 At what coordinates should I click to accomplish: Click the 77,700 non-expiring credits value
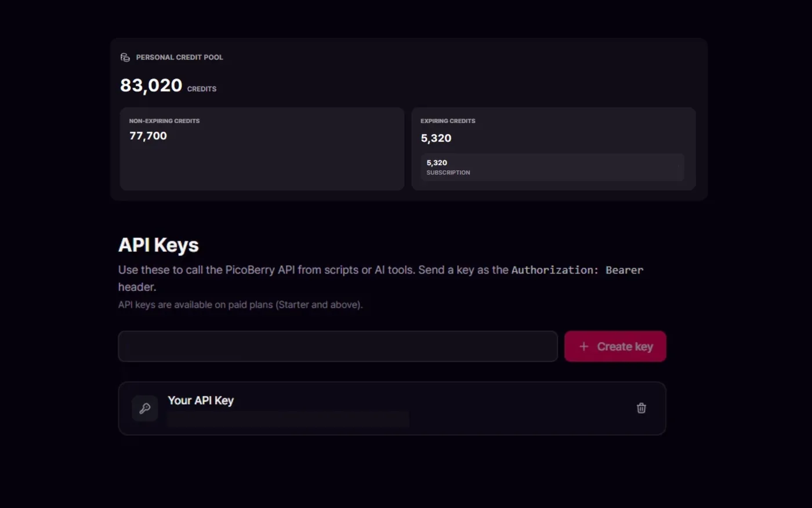click(x=148, y=136)
